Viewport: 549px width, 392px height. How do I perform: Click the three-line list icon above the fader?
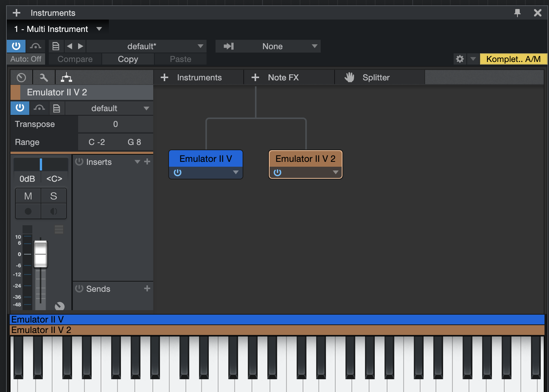59,229
